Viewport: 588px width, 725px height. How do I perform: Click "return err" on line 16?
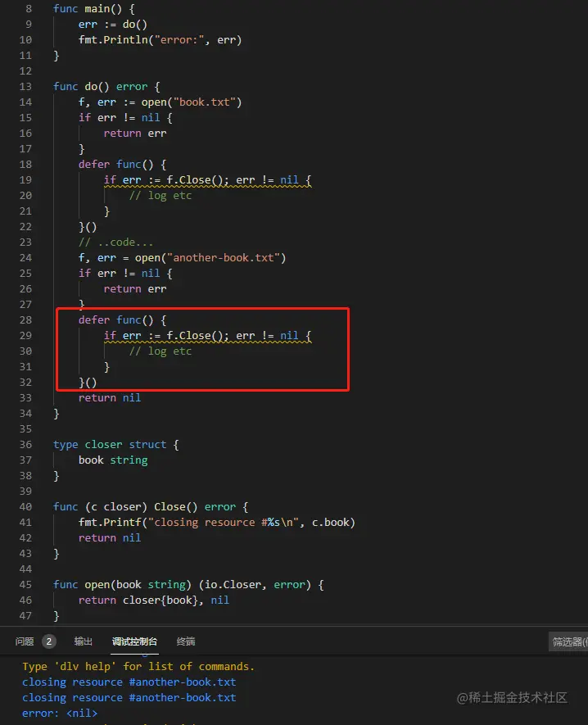click(135, 134)
